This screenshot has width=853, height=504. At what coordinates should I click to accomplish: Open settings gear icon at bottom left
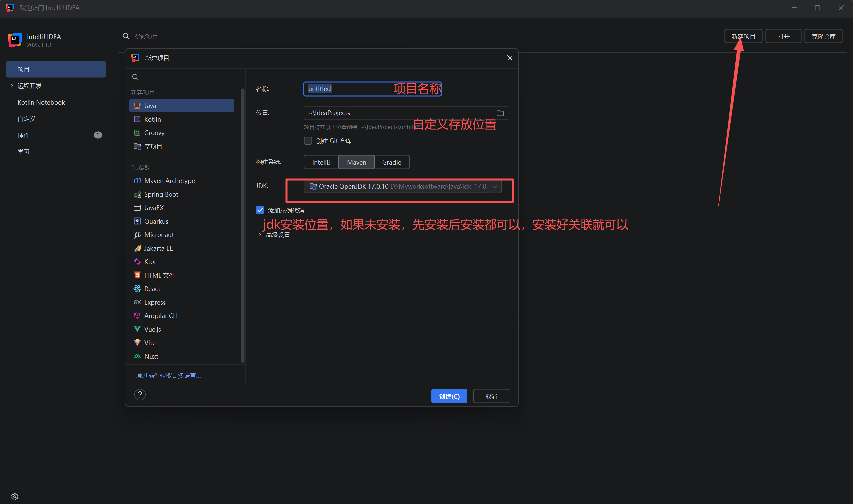[x=15, y=496]
